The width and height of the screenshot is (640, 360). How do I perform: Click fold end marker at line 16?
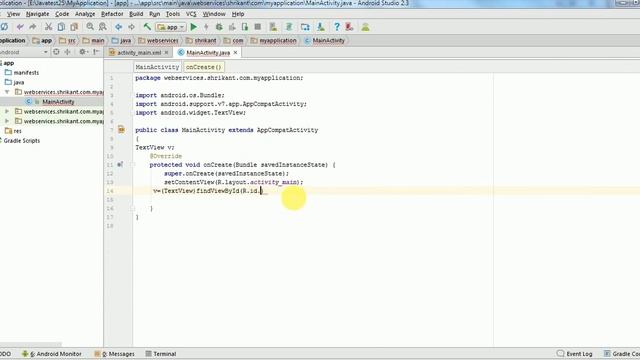(x=133, y=209)
